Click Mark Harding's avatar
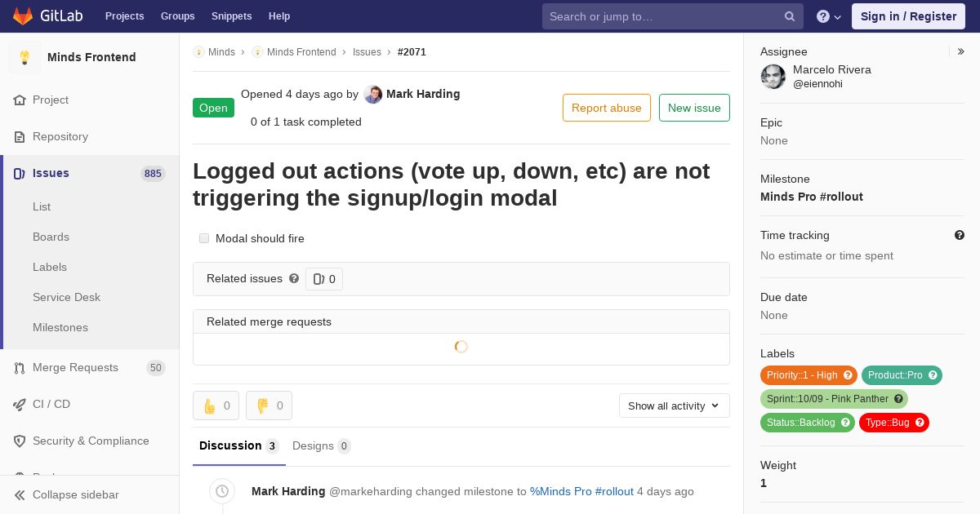 pyautogui.click(x=373, y=95)
